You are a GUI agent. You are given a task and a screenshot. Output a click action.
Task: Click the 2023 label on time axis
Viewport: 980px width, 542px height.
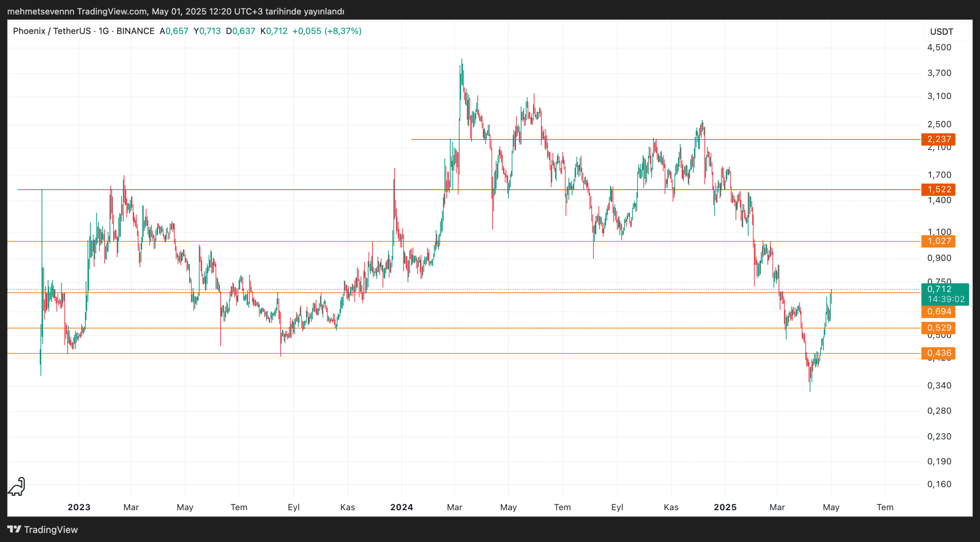79,507
